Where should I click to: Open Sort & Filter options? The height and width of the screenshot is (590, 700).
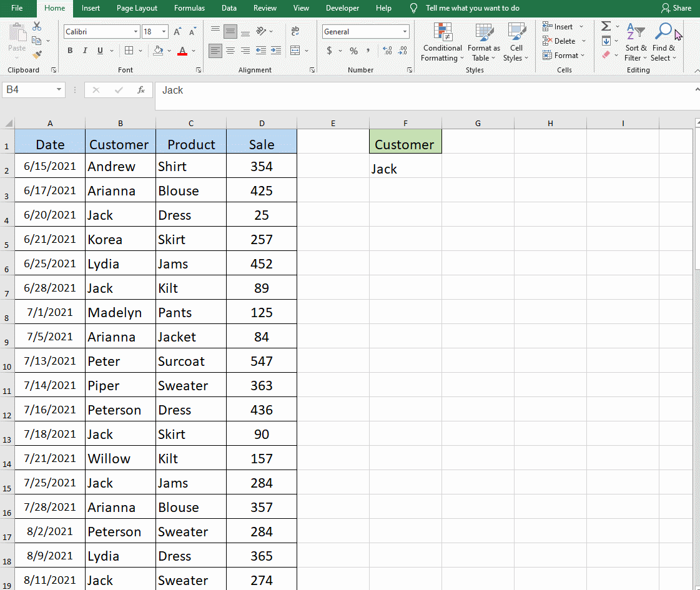(x=636, y=41)
